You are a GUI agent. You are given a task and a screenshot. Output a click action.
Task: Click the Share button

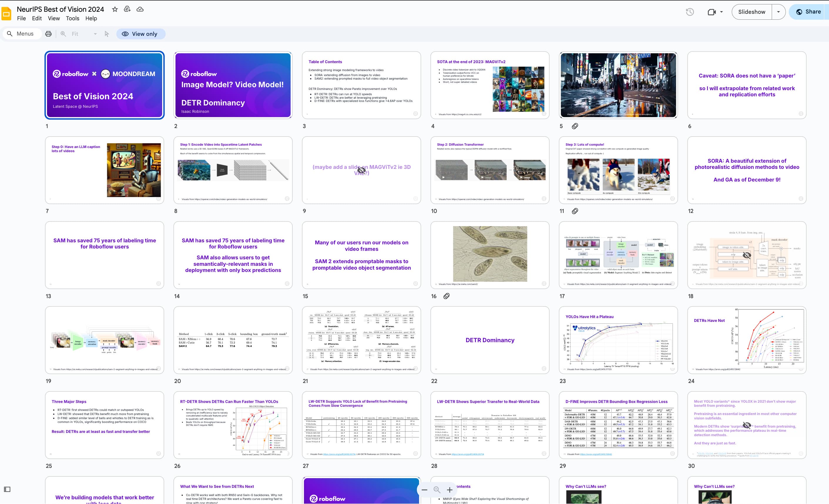(x=809, y=12)
